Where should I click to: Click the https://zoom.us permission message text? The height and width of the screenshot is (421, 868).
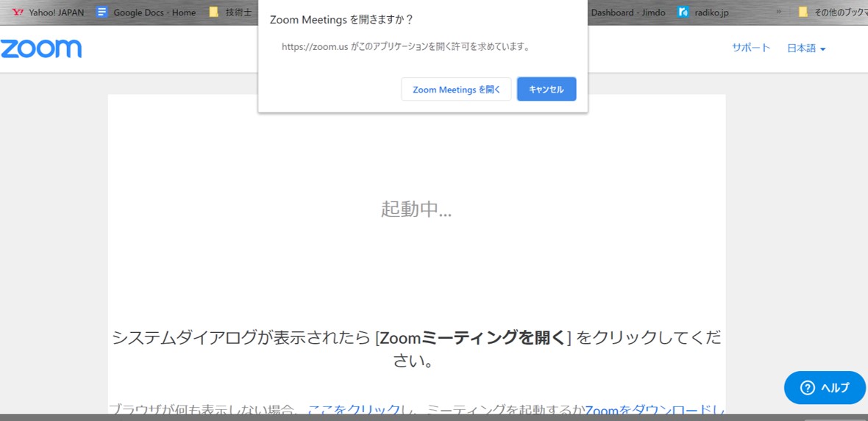pos(406,48)
